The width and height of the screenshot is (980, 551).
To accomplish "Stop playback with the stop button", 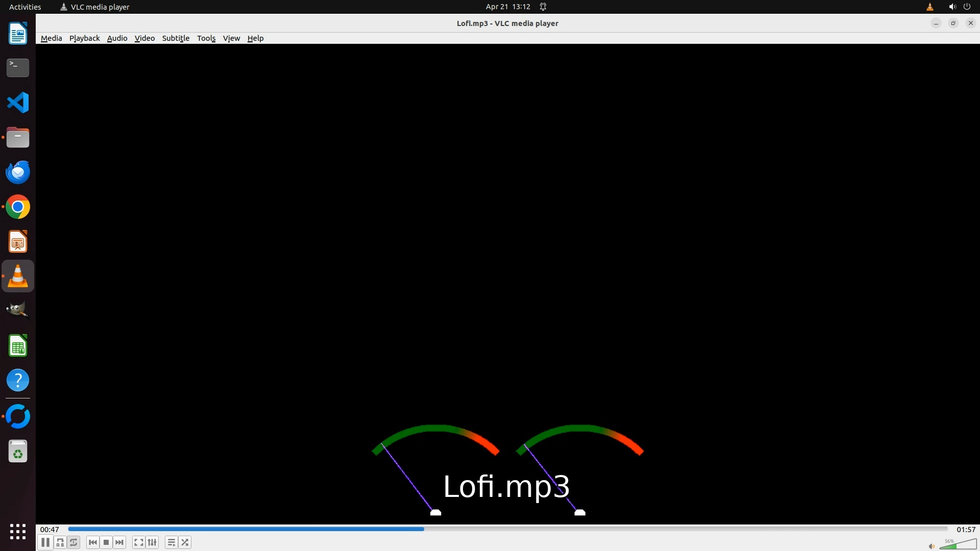I will click(x=106, y=542).
